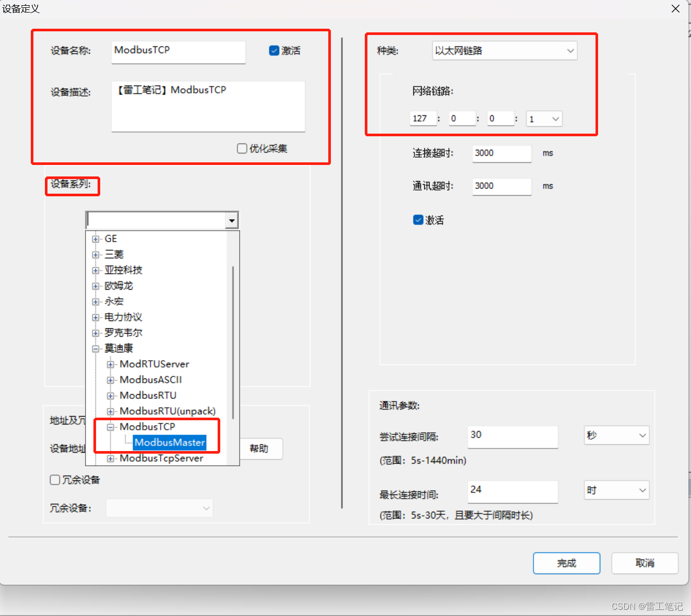
Task: Disable the 激活 checkbox beside device name
Action: [273, 50]
